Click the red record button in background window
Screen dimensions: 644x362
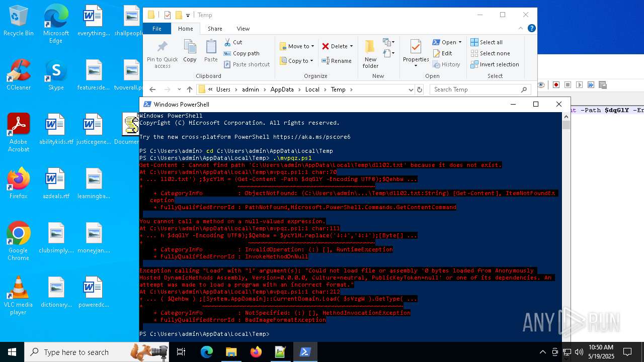click(x=556, y=85)
